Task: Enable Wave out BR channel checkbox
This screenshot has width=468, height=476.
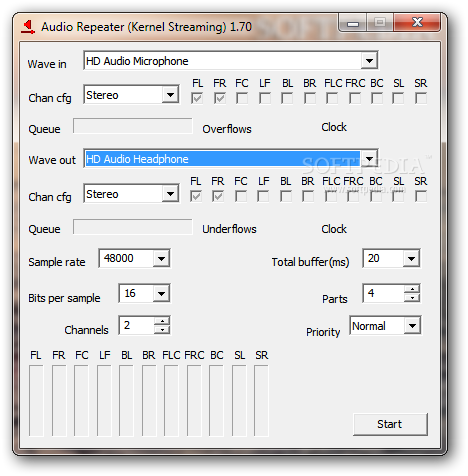Action: 308,196
